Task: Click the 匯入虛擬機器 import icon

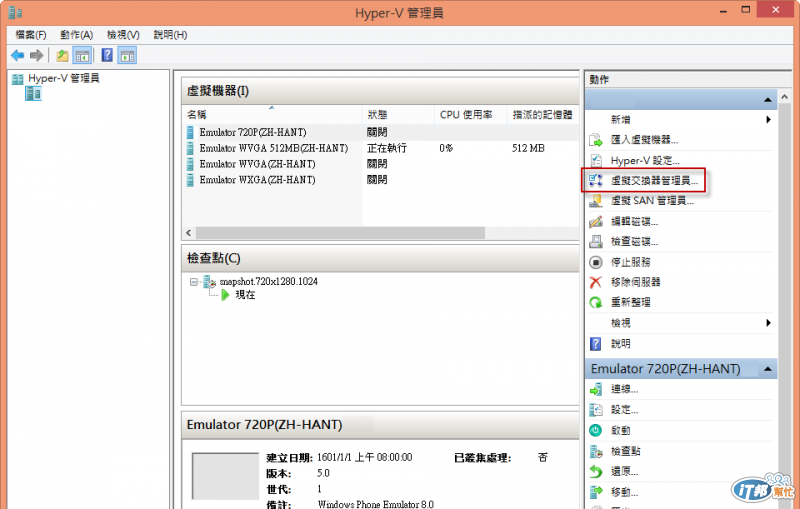Action: tap(595, 140)
